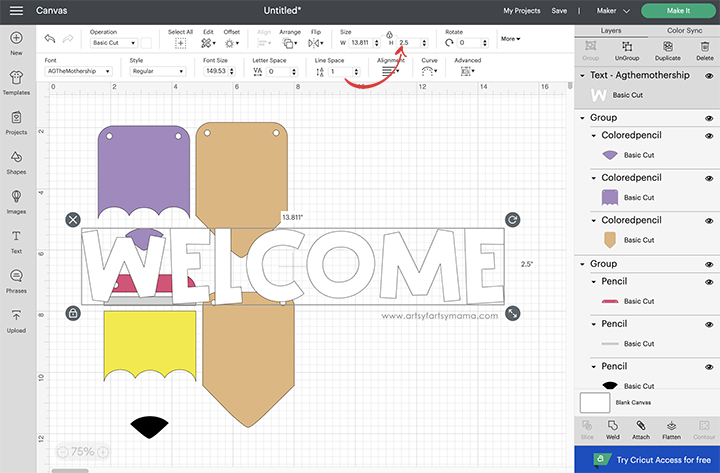Hide the pink Pencil layer

coord(709,282)
